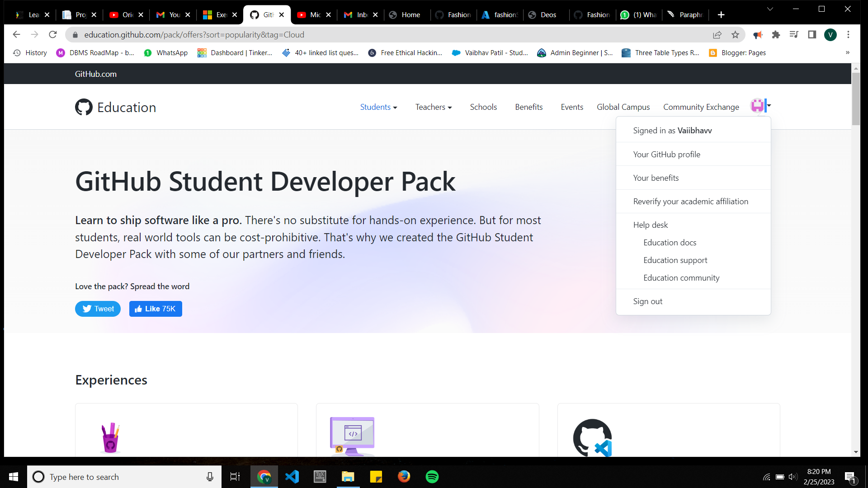
Task: Open Firefox from the taskbar
Action: point(404,477)
